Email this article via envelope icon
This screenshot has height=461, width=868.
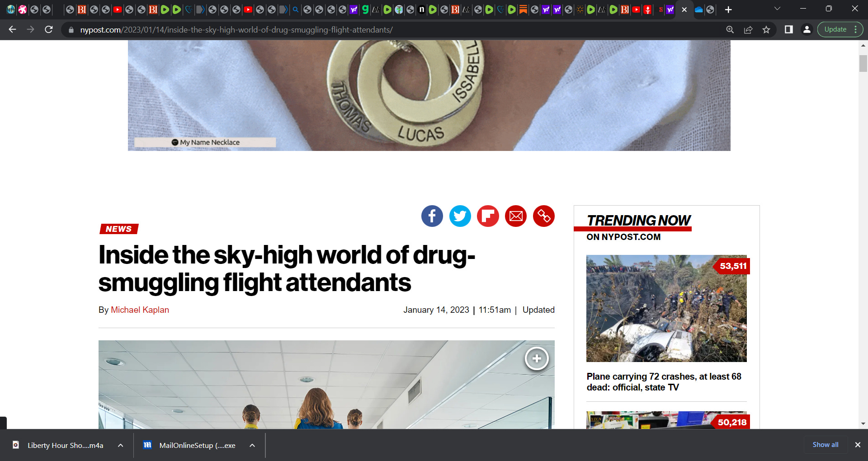pos(516,216)
